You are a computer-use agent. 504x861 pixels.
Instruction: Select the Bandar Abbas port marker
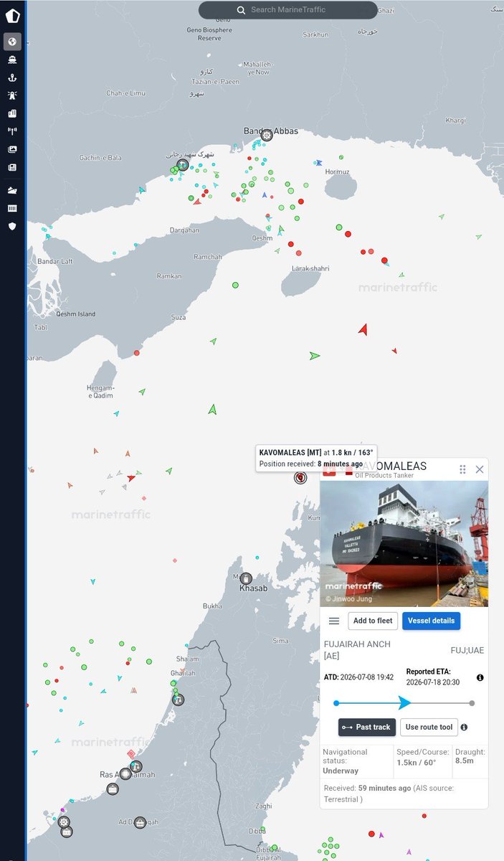click(x=267, y=134)
